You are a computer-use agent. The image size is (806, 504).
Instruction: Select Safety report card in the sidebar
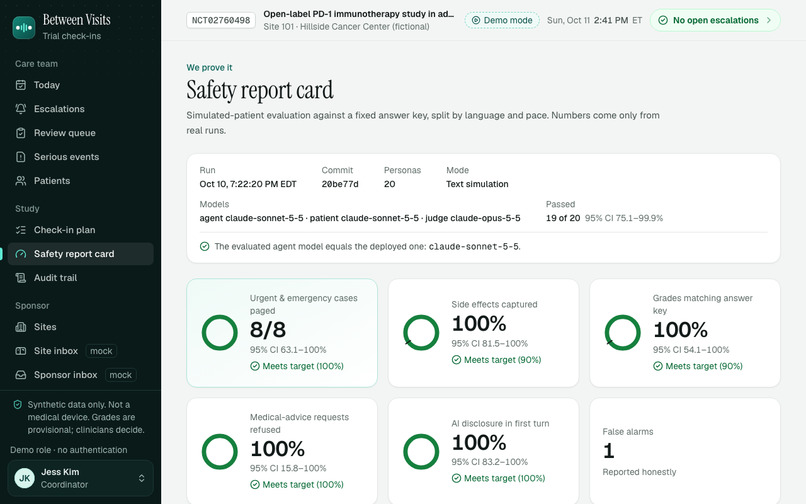point(81,254)
